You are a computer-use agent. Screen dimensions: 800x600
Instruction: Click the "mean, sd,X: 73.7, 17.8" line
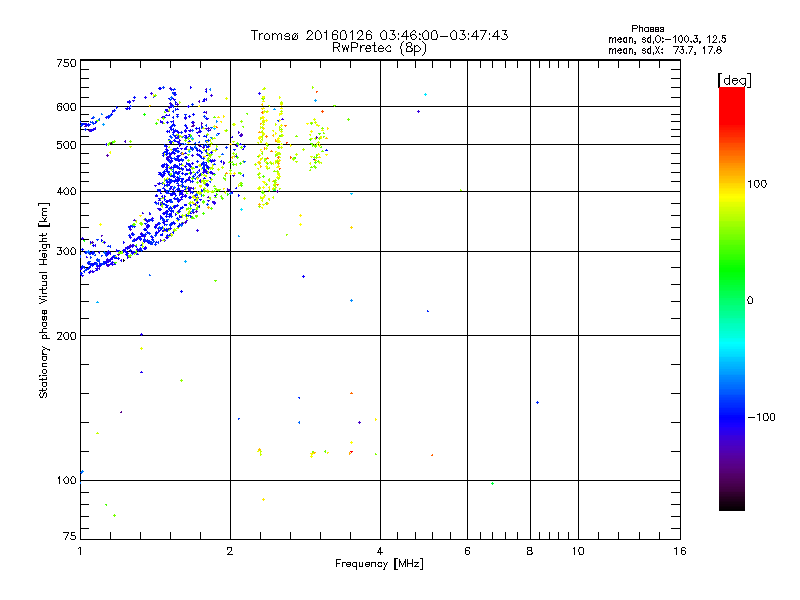(665, 50)
